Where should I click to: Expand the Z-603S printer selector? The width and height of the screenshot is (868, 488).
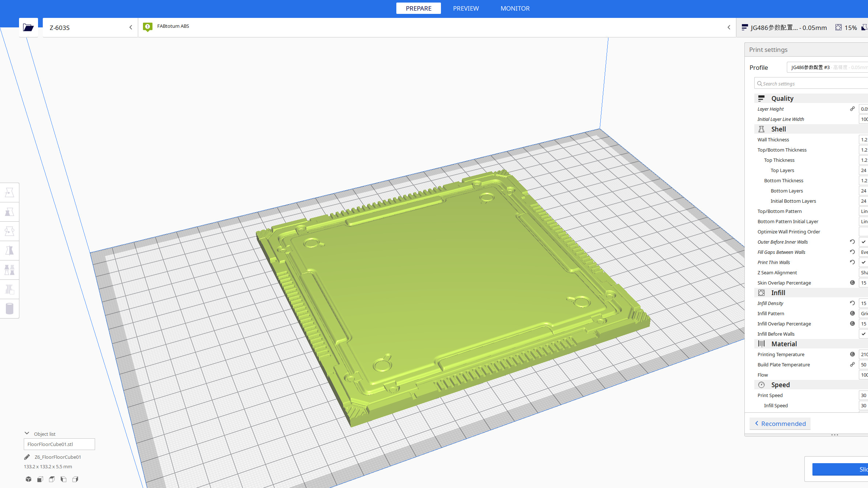click(x=90, y=27)
